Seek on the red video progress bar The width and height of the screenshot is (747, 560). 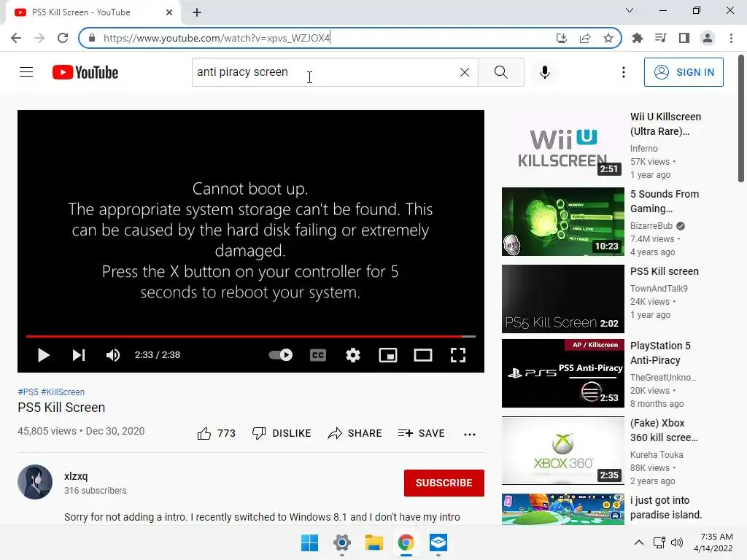251,336
